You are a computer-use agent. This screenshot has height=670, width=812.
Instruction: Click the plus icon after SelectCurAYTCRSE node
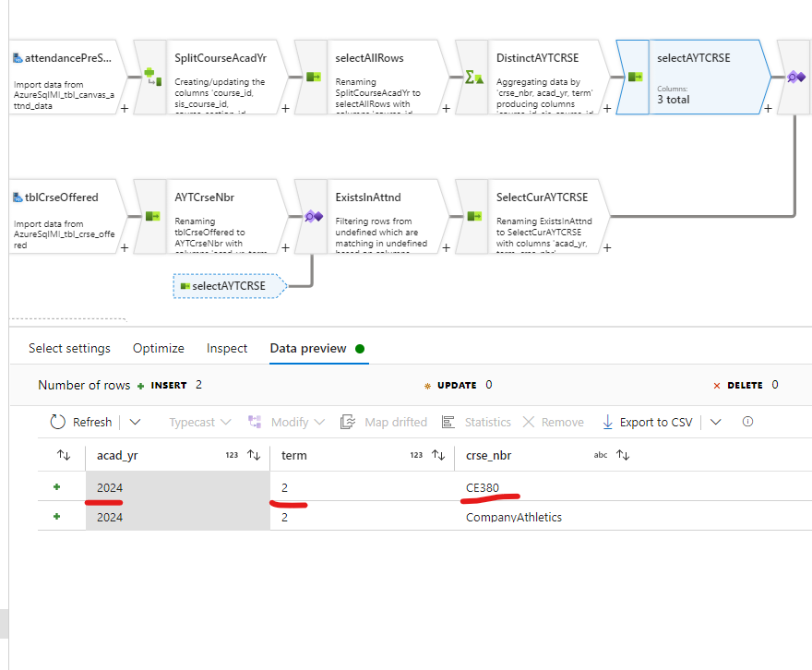pos(606,248)
